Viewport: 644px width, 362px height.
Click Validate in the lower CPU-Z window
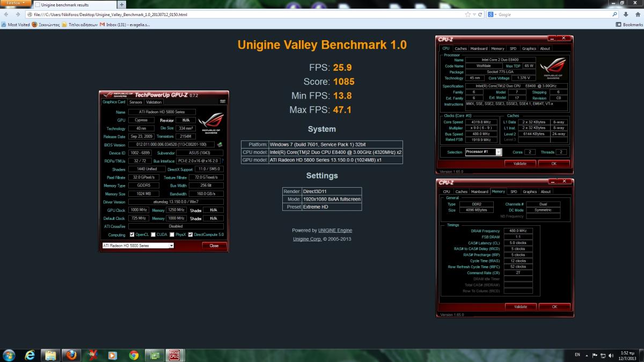click(x=521, y=307)
